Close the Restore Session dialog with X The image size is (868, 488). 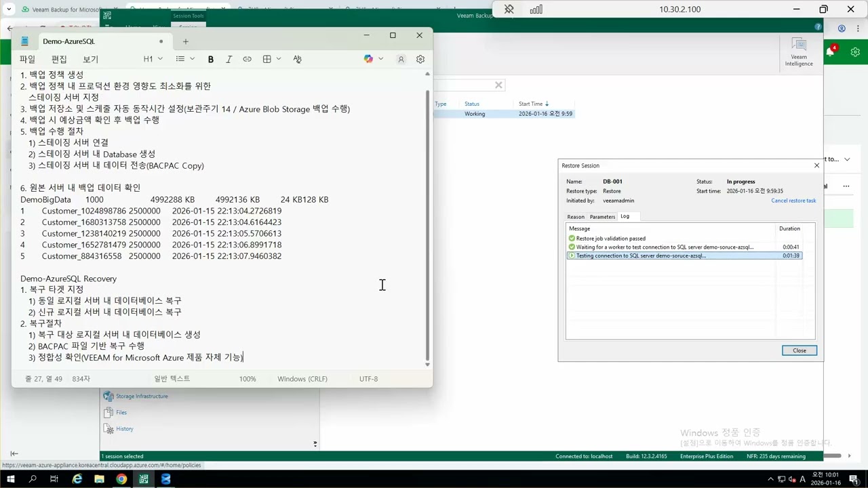tap(816, 165)
